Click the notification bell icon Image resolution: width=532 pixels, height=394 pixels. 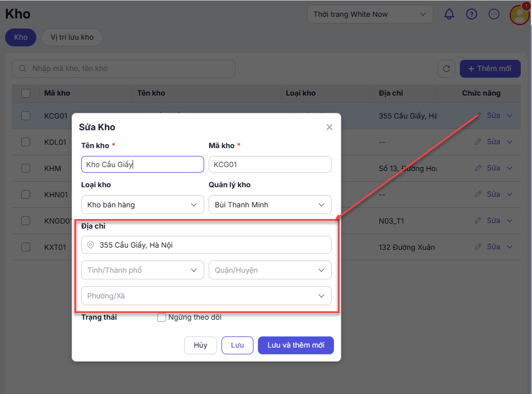click(x=449, y=15)
